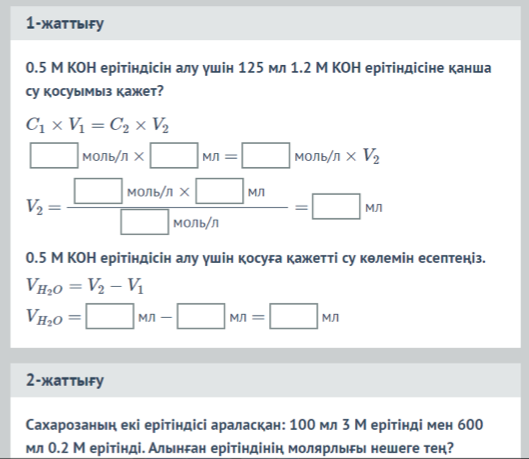Select the numerator мл input box in V2 fraction
This screenshot has width=529, height=459.
[x=220, y=191]
